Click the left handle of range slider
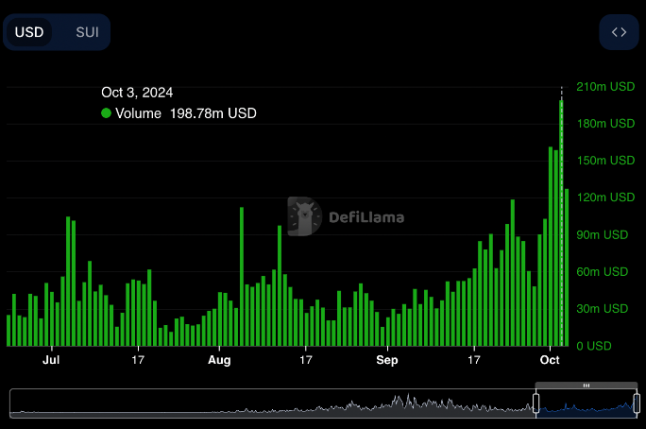Screen dimensions: 646x429 coord(535,403)
